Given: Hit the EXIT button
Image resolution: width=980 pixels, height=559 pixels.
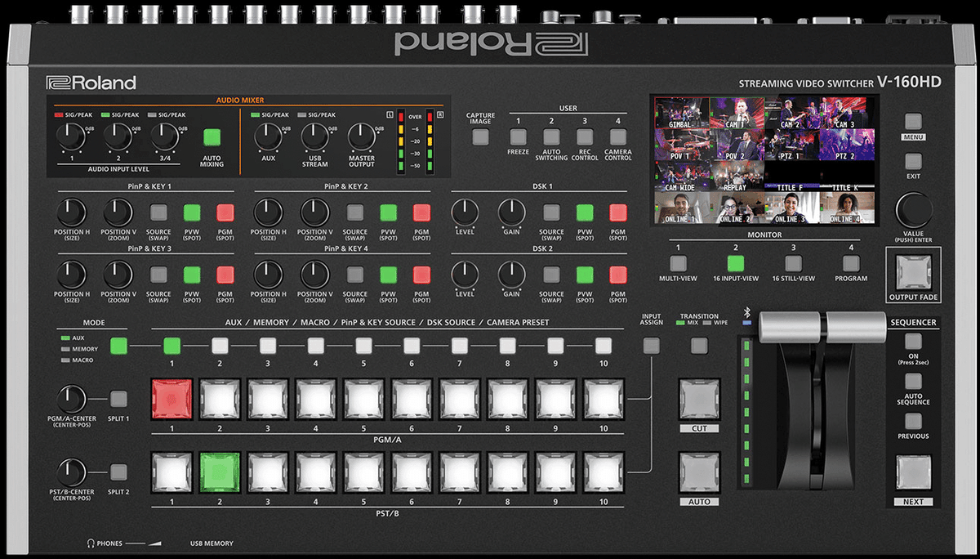Looking at the screenshot, I should tap(913, 161).
